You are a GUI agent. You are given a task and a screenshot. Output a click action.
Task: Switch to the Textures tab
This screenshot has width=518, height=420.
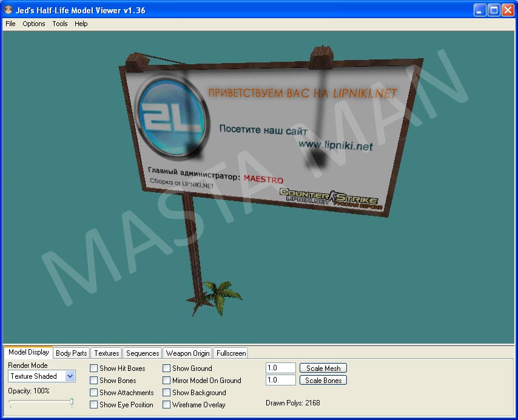(106, 353)
